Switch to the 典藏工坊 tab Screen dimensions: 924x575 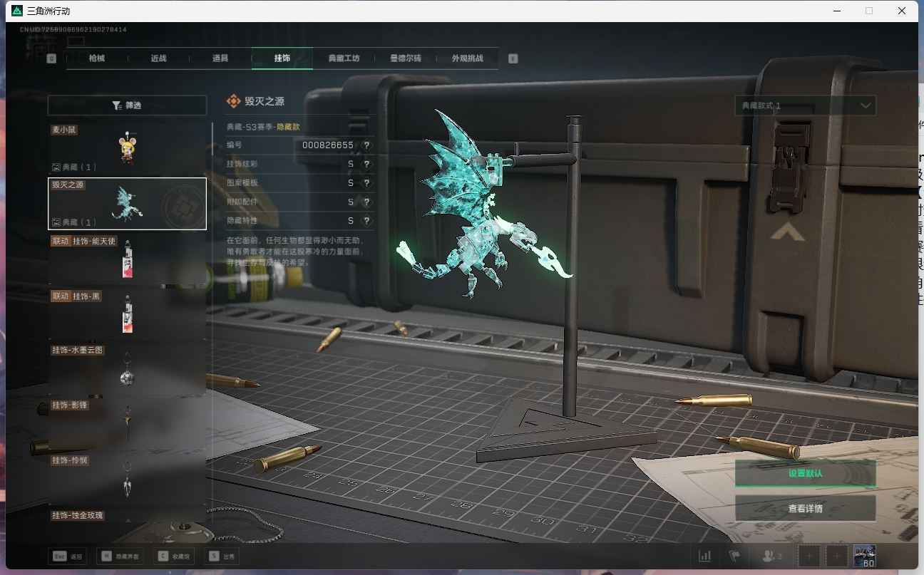(x=344, y=58)
